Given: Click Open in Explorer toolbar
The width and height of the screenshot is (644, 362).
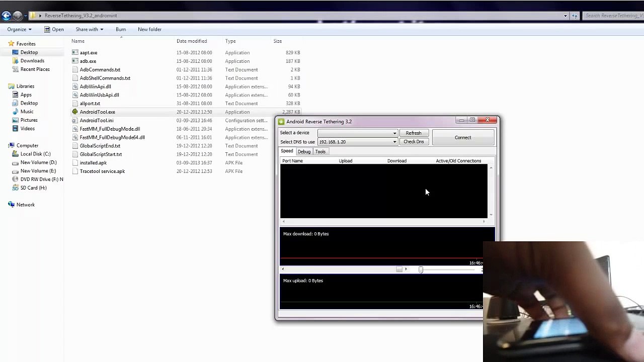Looking at the screenshot, I should tap(54, 29).
